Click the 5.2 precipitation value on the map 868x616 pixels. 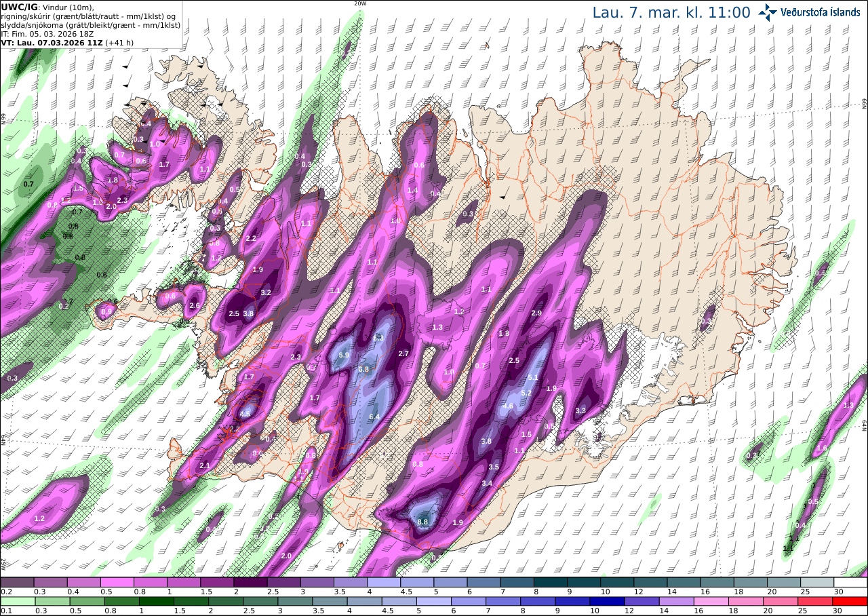pyautogui.click(x=526, y=393)
